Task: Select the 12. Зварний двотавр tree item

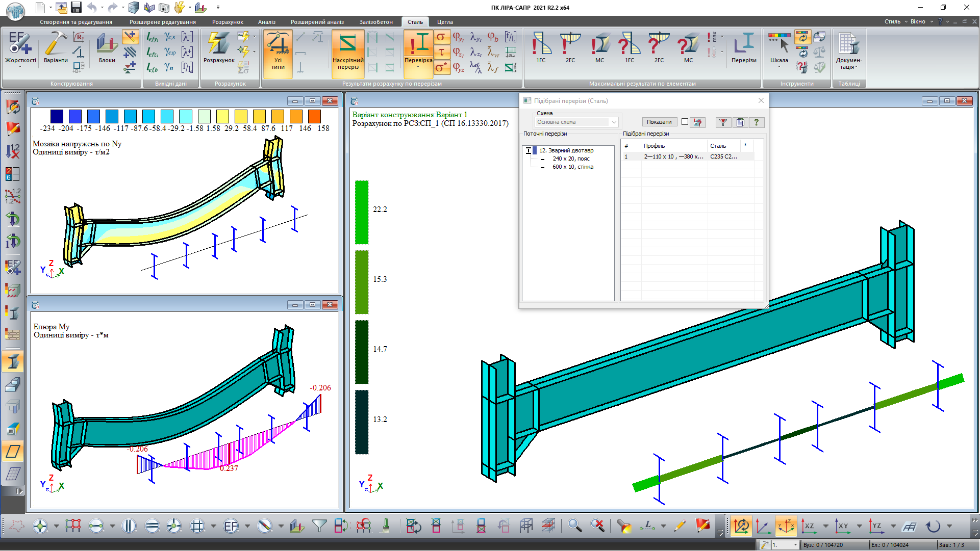Action: click(x=566, y=150)
